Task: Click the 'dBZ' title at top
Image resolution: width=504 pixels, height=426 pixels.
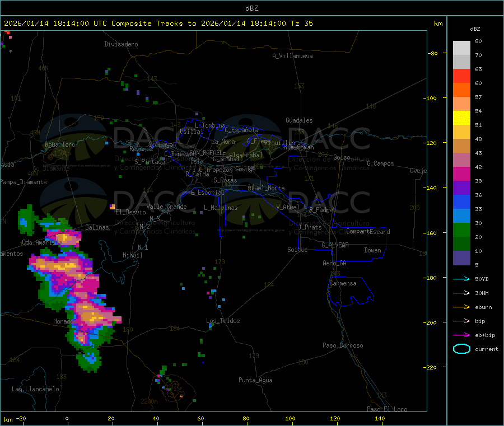Action: coord(251,8)
